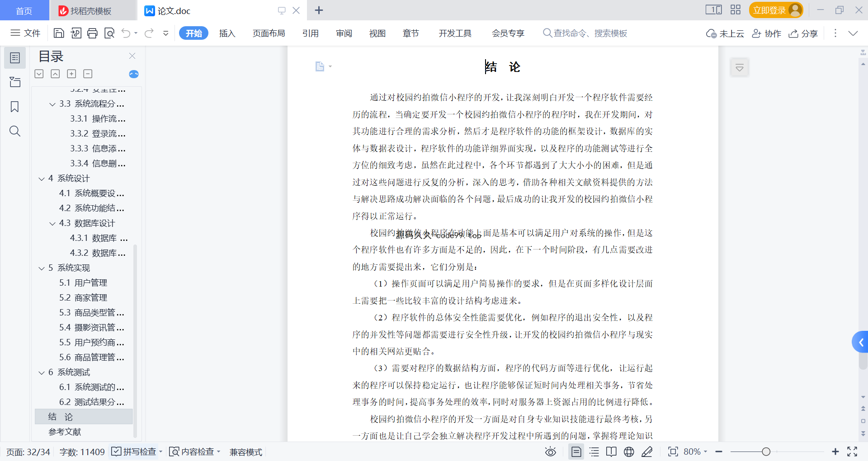Click the 查找命令、搜索模板 search field
The height and width of the screenshot is (461, 868).
click(585, 33)
